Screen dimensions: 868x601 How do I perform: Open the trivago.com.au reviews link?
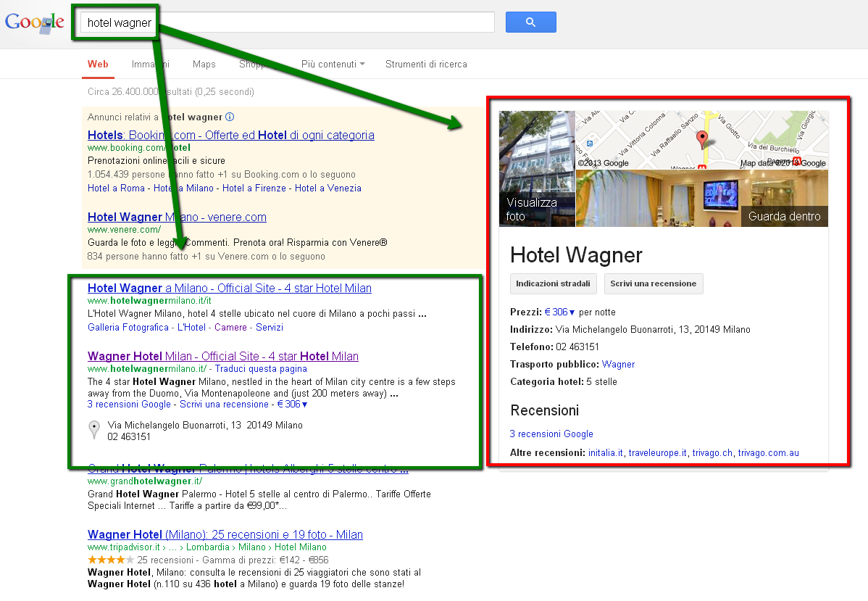pyautogui.click(x=768, y=453)
